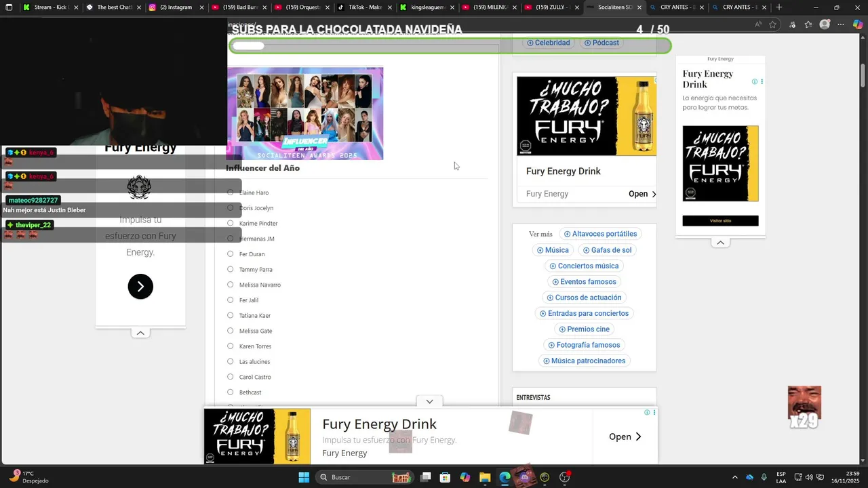The height and width of the screenshot is (488, 868).
Task: Open the Gafas de sol link
Action: [x=607, y=250]
